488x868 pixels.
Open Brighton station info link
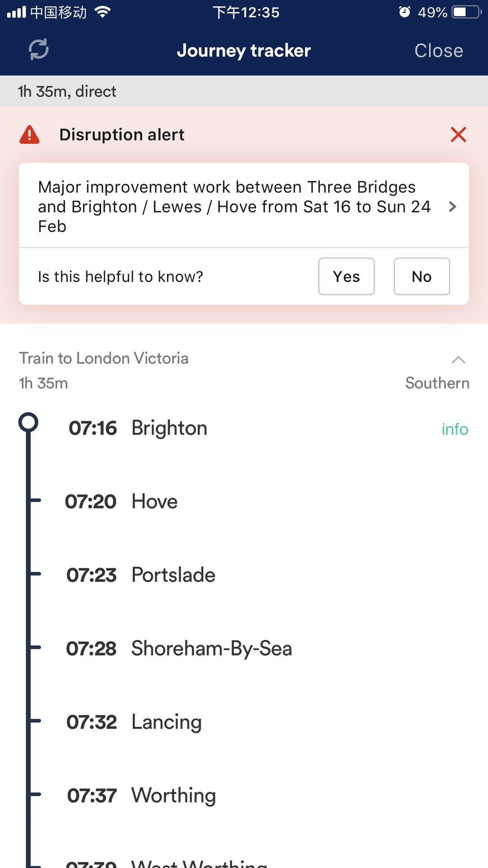[455, 429]
